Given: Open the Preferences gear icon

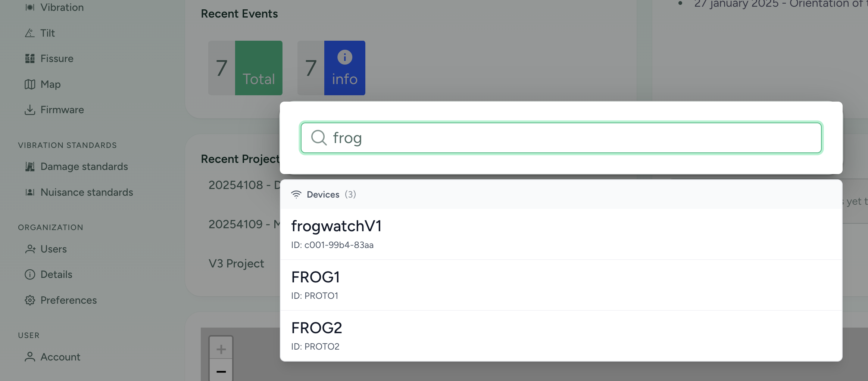Looking at the screenshot, I should (x=30, y=300).
